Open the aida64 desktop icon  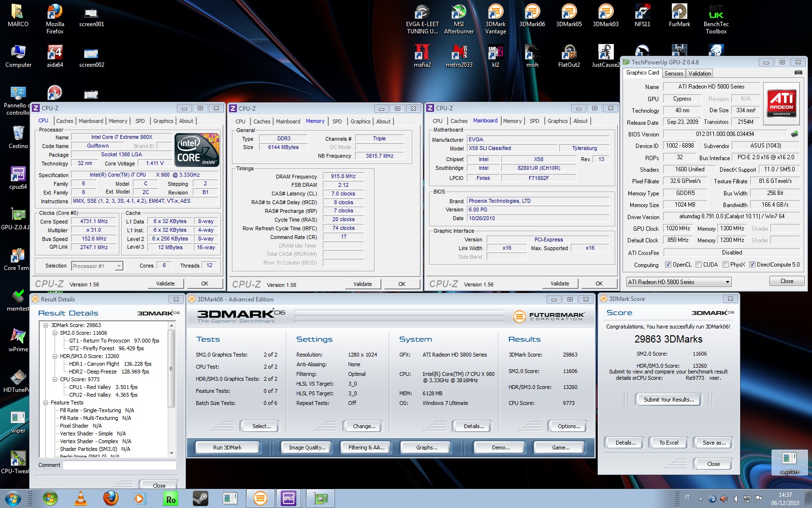[55, 56]
